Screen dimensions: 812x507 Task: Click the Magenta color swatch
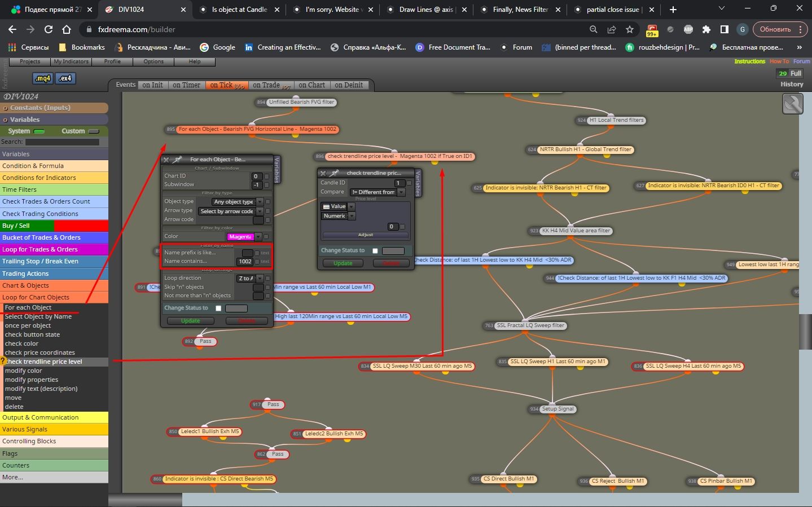[241, 237]
